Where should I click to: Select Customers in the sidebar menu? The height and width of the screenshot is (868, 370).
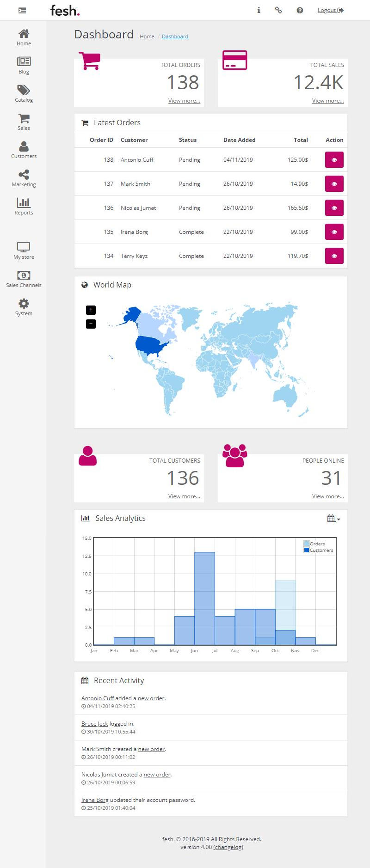tap(24, 150)
